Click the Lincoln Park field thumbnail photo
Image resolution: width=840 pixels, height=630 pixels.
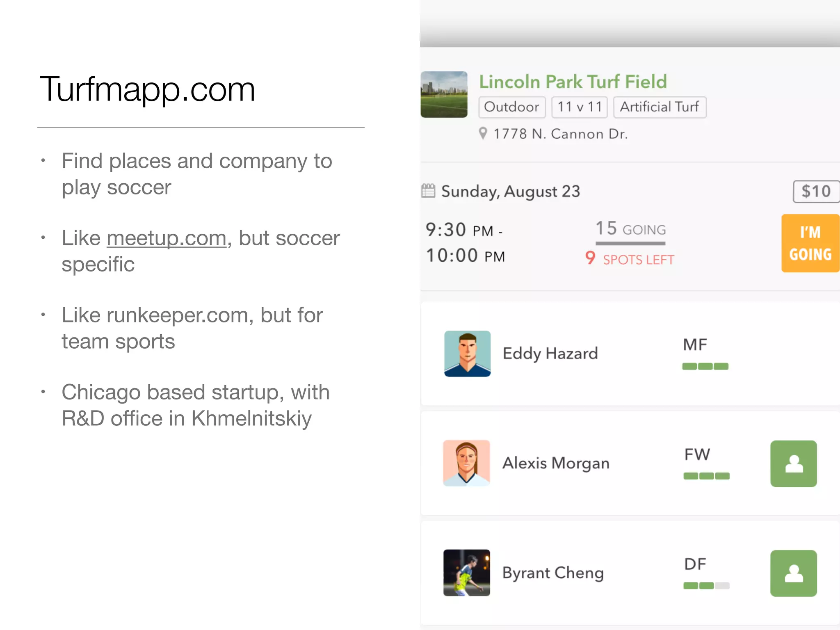[x=444, y=94]
